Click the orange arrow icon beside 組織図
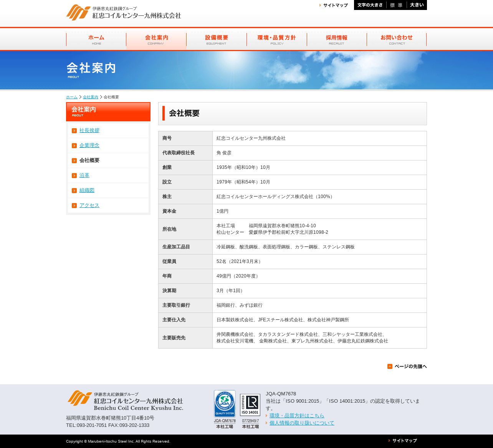 click(74, 190)
